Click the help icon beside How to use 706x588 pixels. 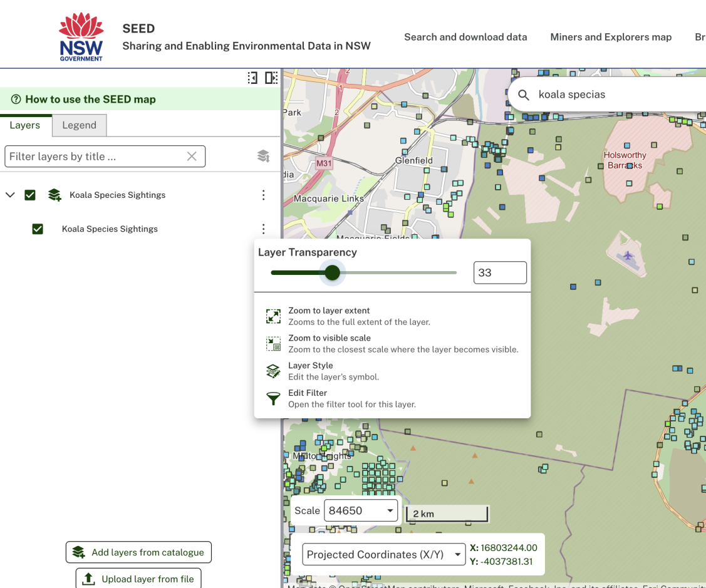(16, 99)
